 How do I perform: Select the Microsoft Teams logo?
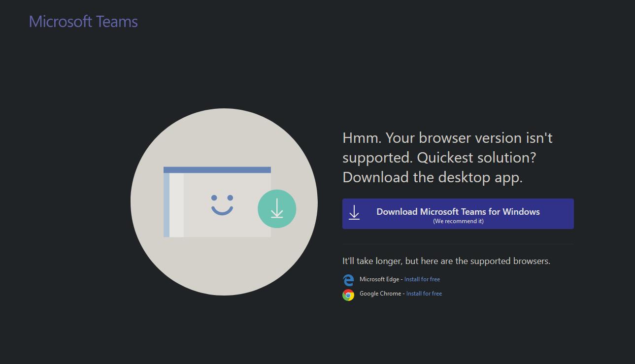(x=83, y=21)
